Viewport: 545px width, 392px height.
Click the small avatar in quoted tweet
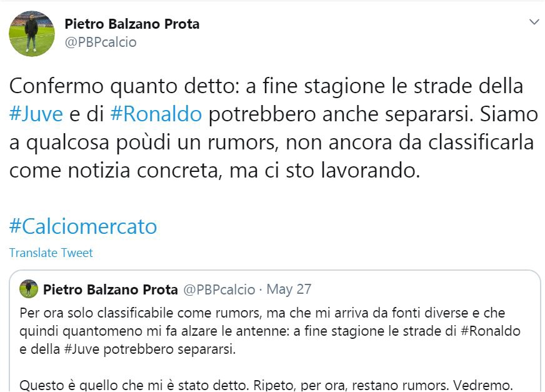(29, 289)
